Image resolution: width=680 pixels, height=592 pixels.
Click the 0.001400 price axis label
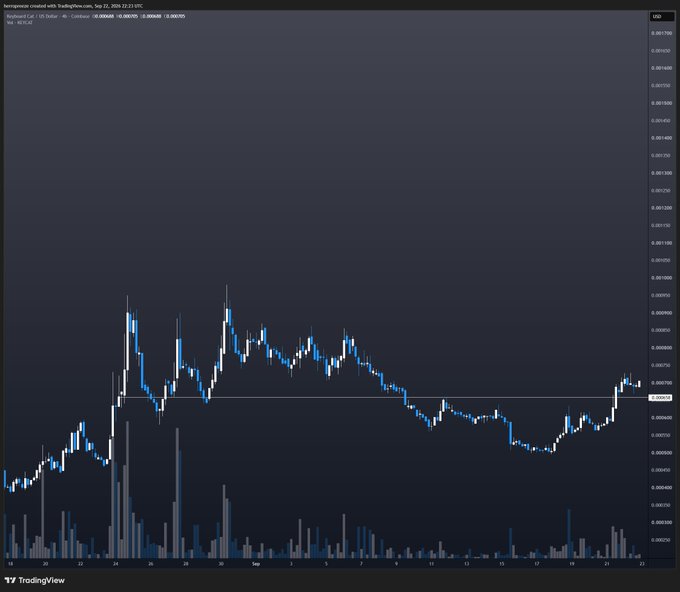coord(661,138)
